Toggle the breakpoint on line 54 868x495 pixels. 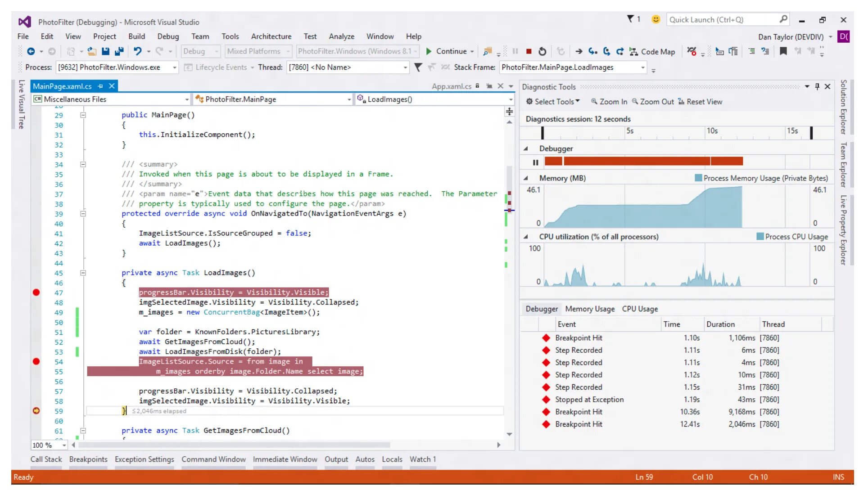[x=36, y=361]
